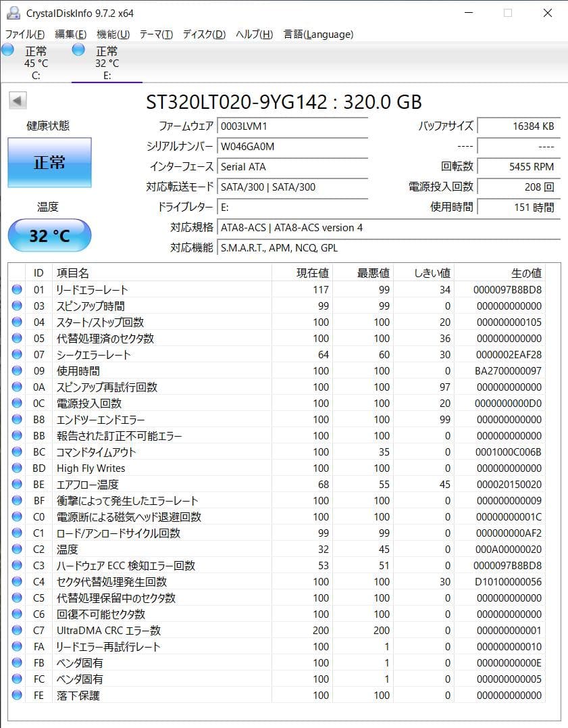Click the blue status dot for リードエラーレート row
This screenshot has height=728, width=568.
[17, 290]
